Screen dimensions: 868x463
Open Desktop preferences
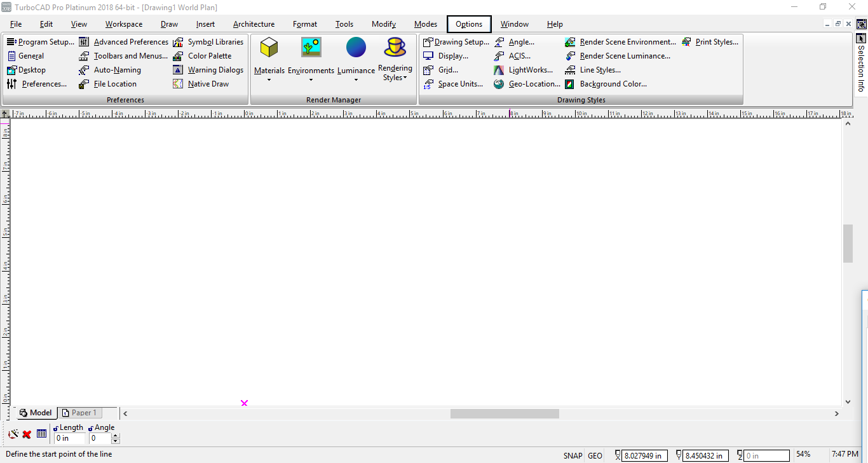(26, 70)
